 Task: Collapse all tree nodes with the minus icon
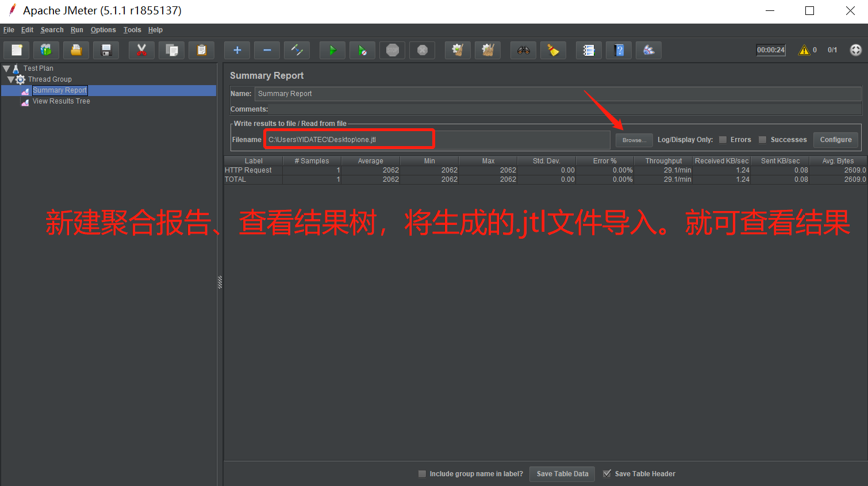pos(267,50)
